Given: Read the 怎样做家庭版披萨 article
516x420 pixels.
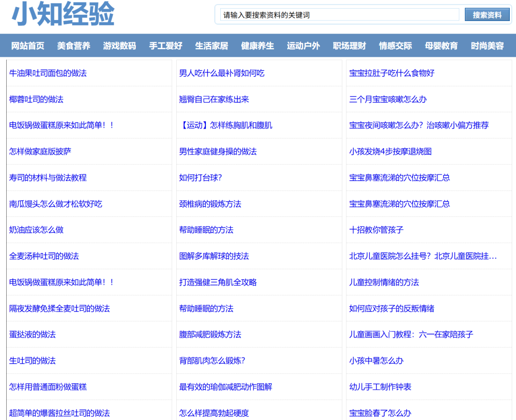Looking at the screenshot, I should tap(40, 151).
